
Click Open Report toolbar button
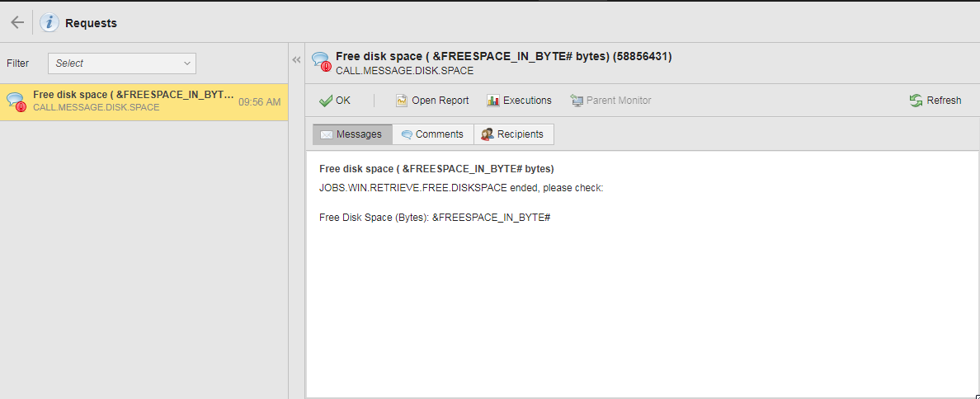[x=432, y=100]
